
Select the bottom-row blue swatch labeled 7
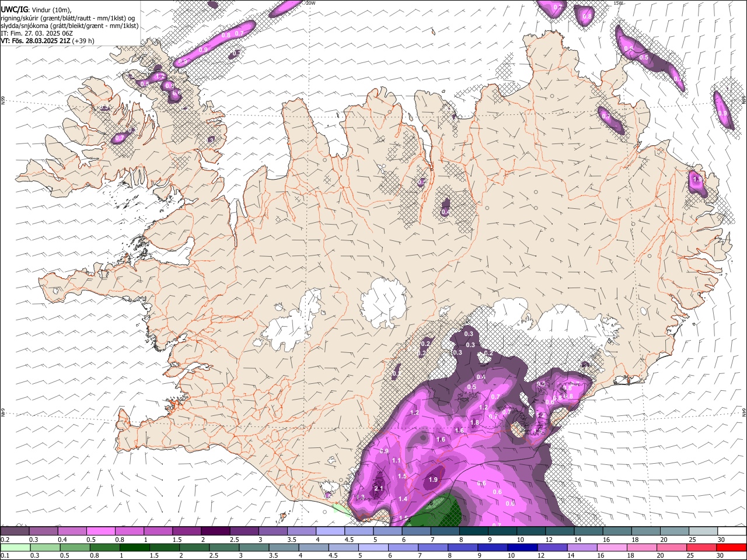[x=433, y=547]
